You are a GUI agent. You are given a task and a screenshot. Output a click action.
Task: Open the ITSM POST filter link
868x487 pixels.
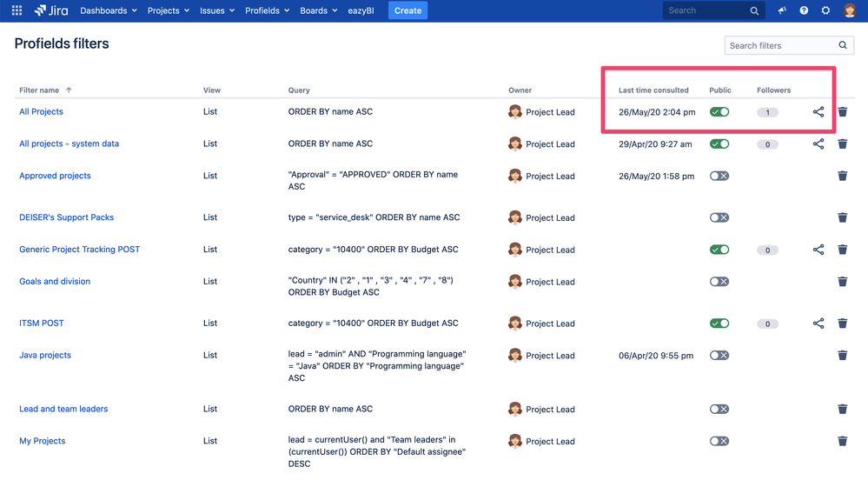[42, 323]
